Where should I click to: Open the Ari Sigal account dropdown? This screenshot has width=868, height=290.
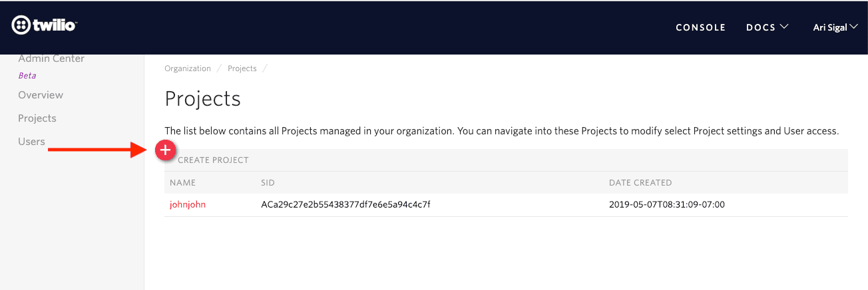click(x=835, y=27)
